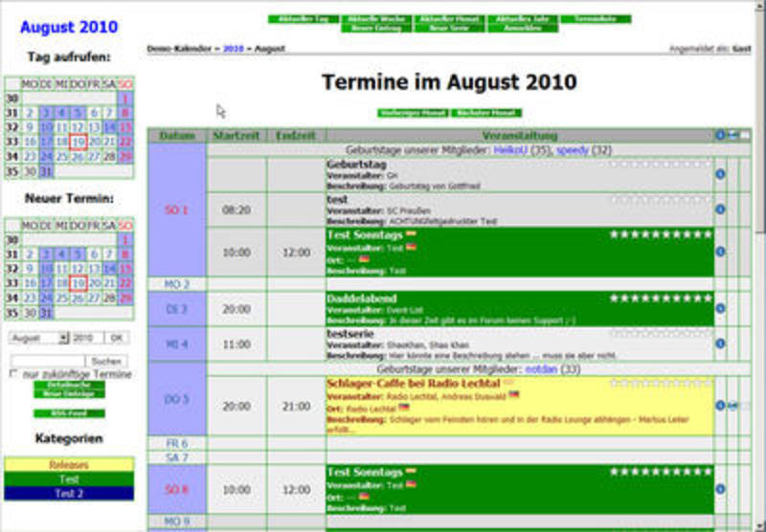Click 'Aktueller Tag' navigation button
Screen dimensions: 766x532
(x=303, y=19)
